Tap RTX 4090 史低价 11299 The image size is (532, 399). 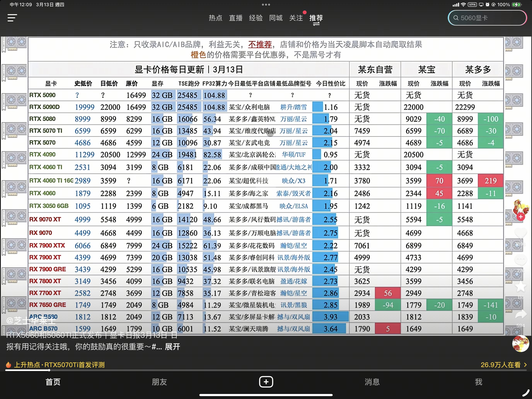coord(84,155)
